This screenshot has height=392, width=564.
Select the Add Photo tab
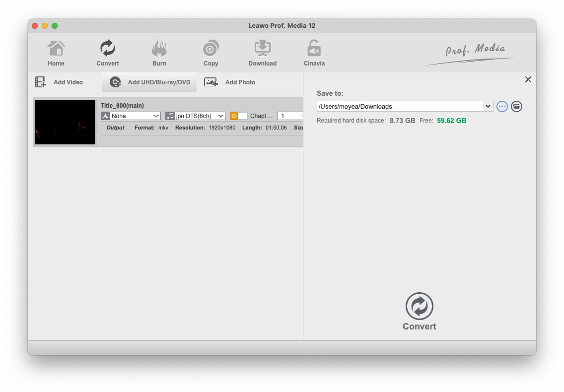(x=230, y=82)
